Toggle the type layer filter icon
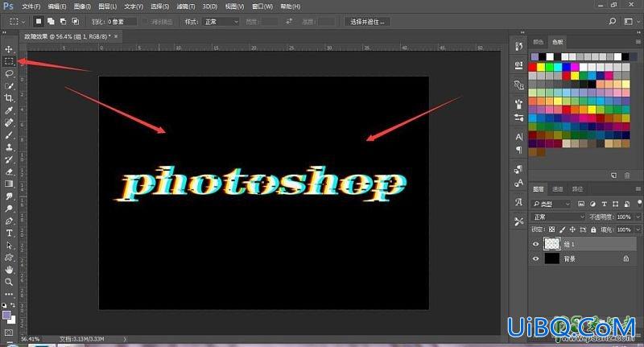Screen dimensions: 644x347 click(x=605, y=204)
